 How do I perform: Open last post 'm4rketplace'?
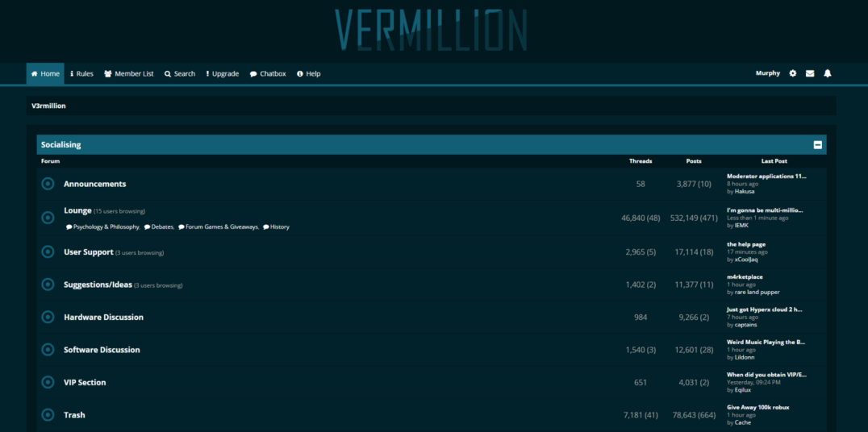tap(745, 276)
